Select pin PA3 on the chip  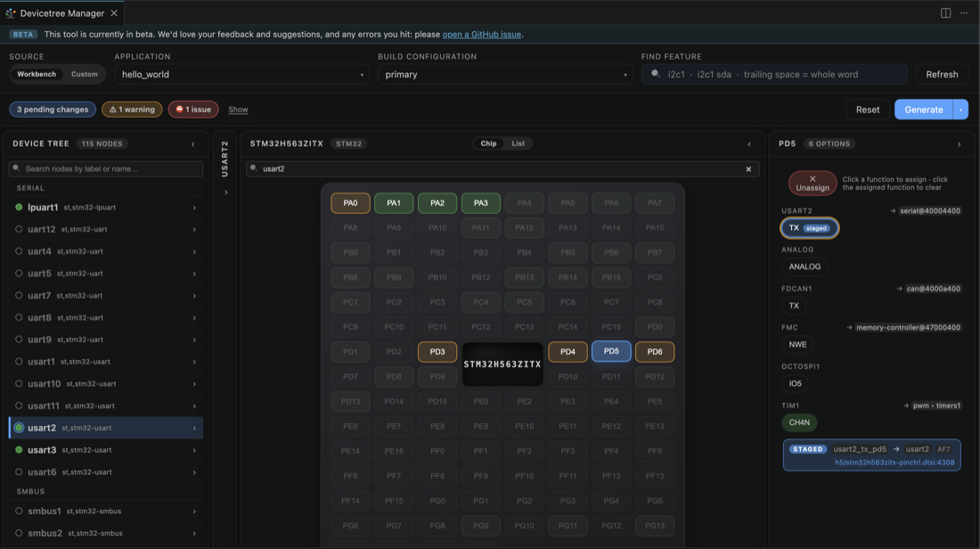coord(480,202)
